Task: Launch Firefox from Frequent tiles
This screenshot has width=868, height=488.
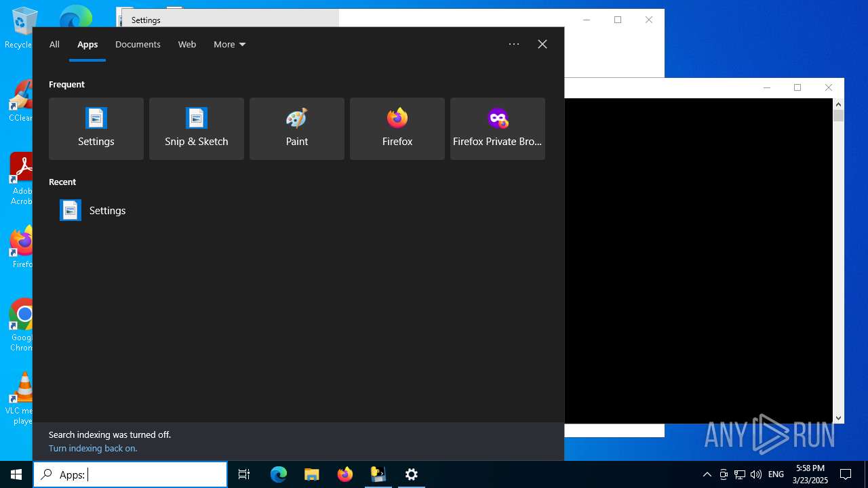Action: 397,129
